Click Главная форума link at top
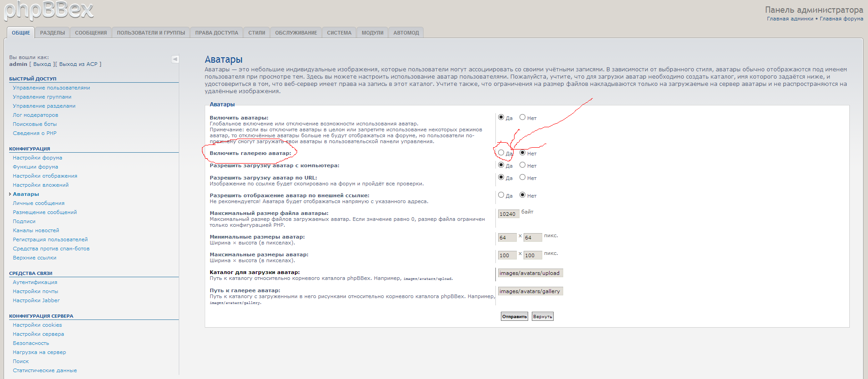868x379 pixels. click(841, 19)
